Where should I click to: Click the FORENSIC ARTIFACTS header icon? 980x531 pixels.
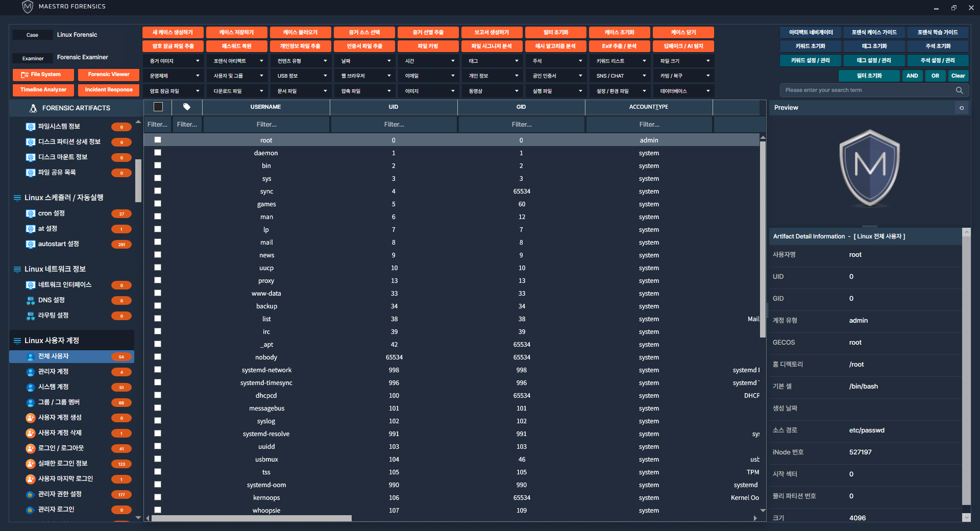click(33, 108)
